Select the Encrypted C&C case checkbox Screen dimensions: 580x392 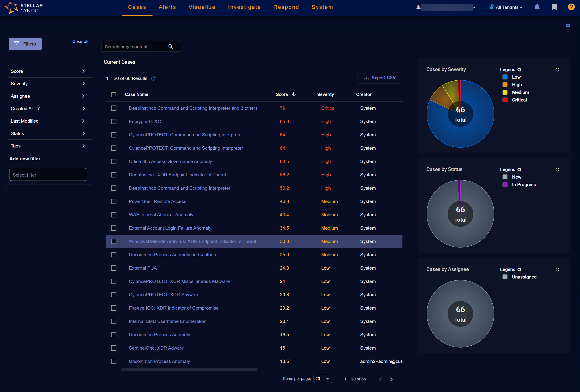click(114, 121)
